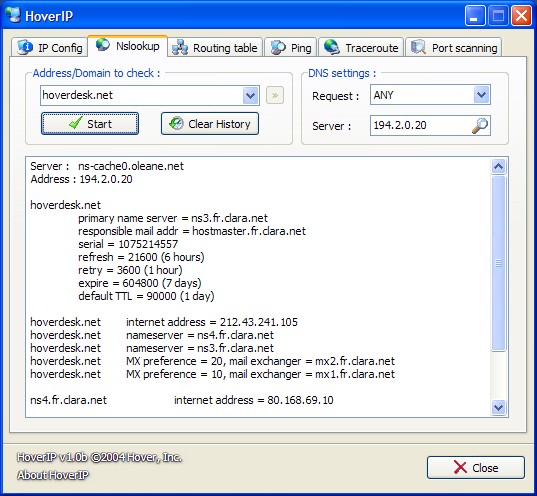The image size is (537, 496).
Task: Click the Routing table network icon
Action: 180,47
